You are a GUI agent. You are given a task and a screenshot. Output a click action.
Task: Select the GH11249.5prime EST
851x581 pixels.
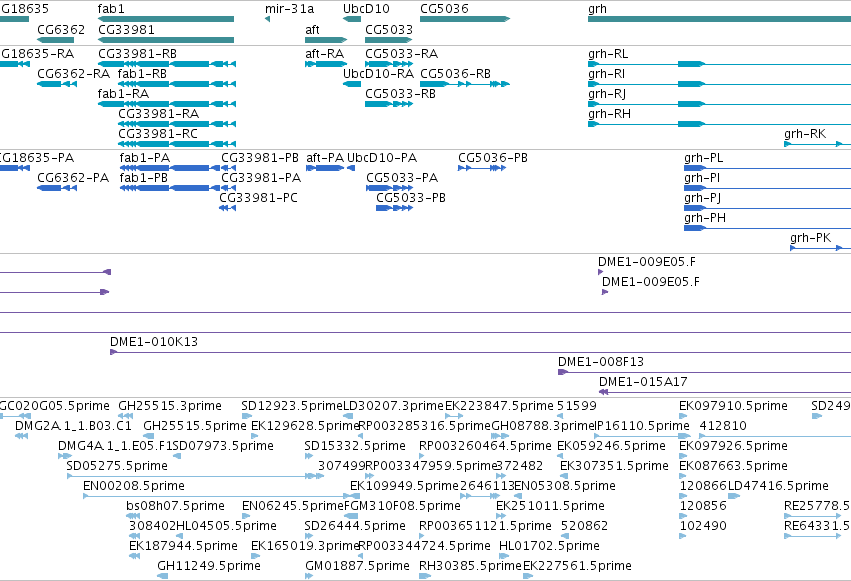(x=162, y=577)
